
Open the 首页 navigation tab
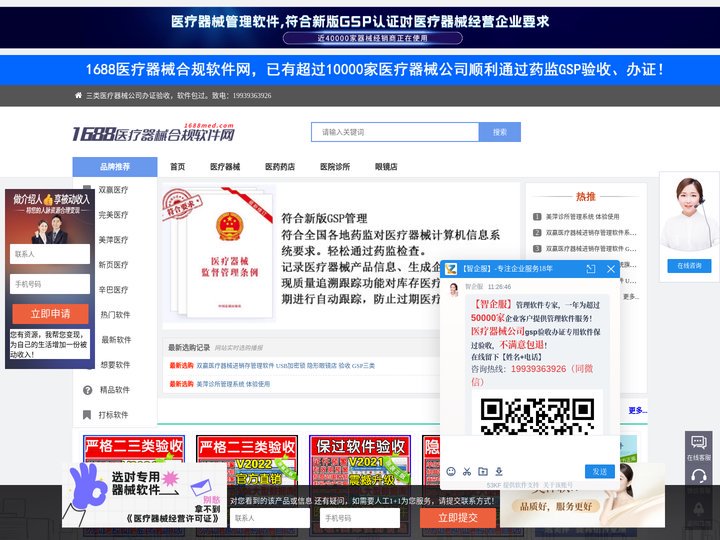(177, 167)
